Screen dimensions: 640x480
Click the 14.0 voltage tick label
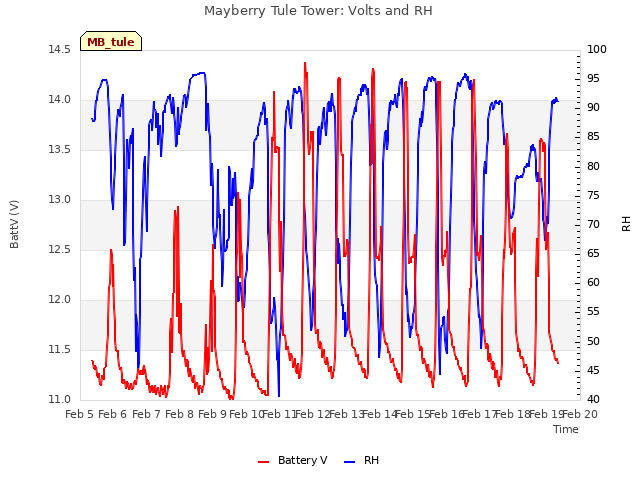[60, 100]
